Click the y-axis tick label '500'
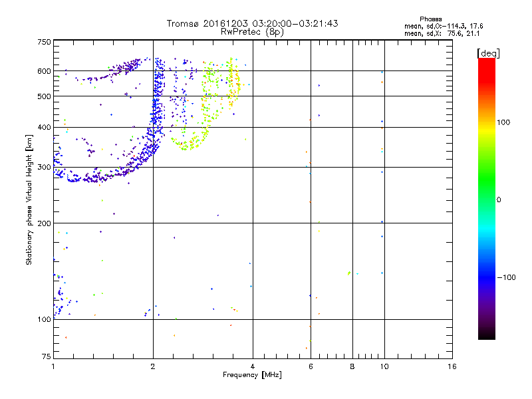532x399 pixels. (44, 96)
